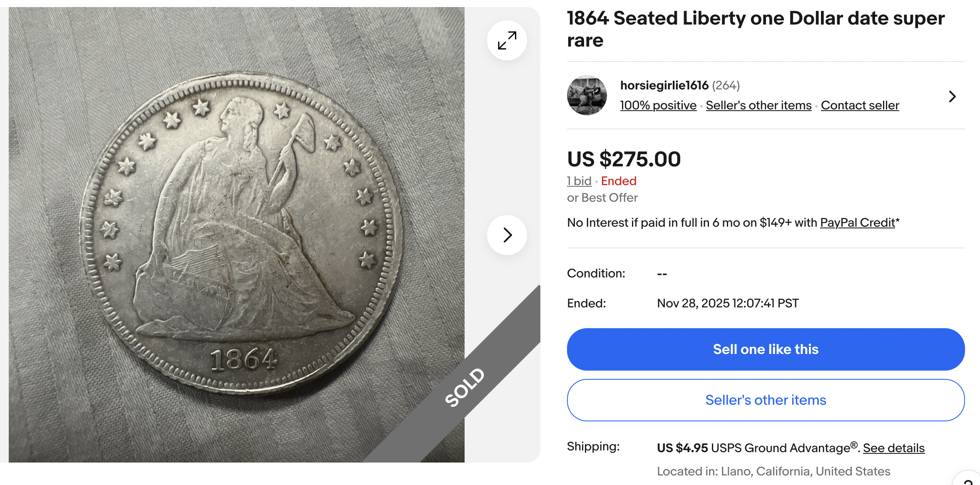This screenshot has height=485, width=980.
Task: Open the PayPal Credit link
Action: click(857, 223)
